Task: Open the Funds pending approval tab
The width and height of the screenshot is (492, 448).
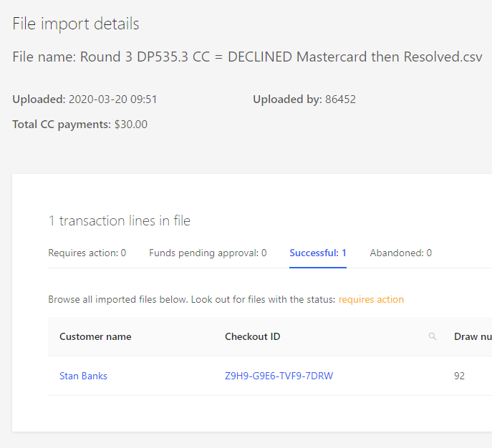Action: coord(208,253)
